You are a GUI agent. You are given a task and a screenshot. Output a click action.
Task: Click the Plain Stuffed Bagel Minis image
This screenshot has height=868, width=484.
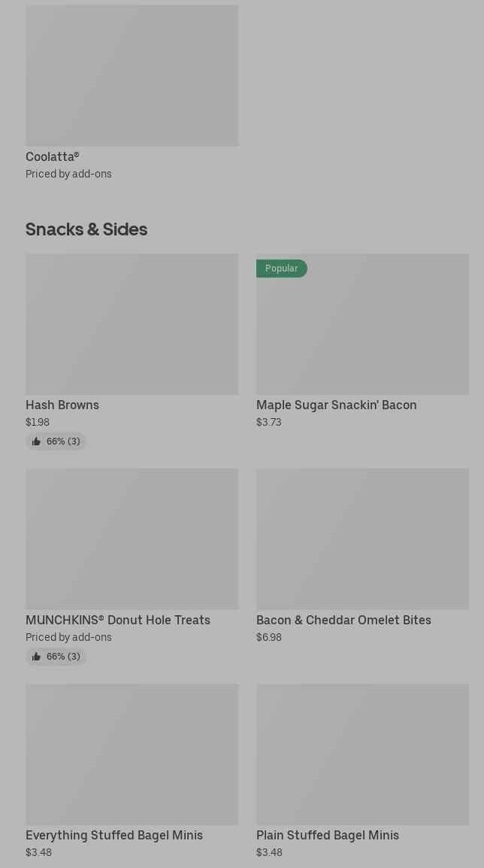[x=362, y=754]
